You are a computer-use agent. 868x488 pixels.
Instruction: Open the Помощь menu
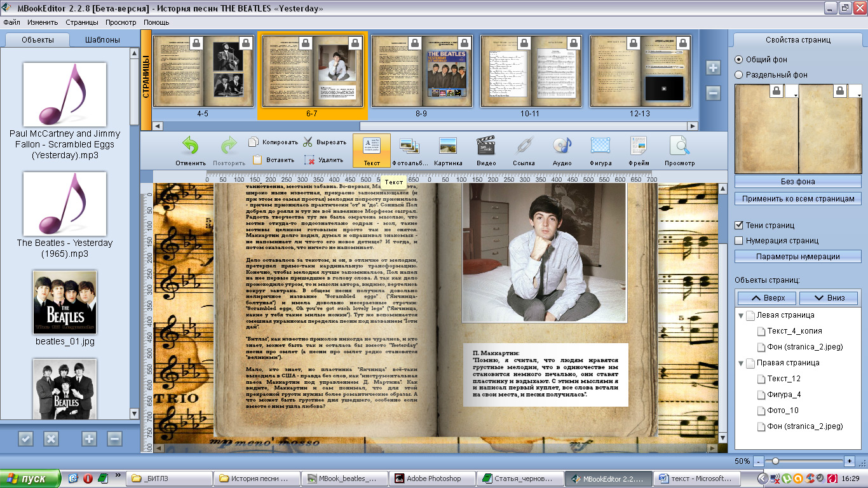156,22
